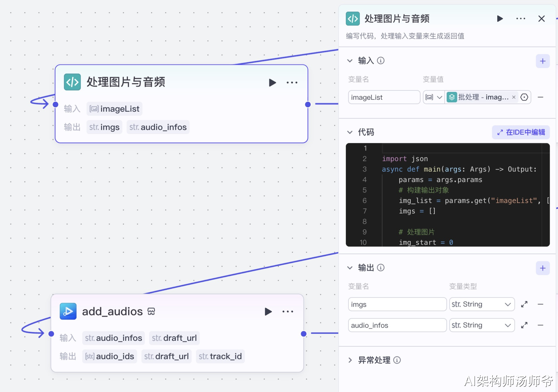Click the run button in side panel header
Image resolution: width=558 pixels, height=392 pixels.
[x=500, y=19]
